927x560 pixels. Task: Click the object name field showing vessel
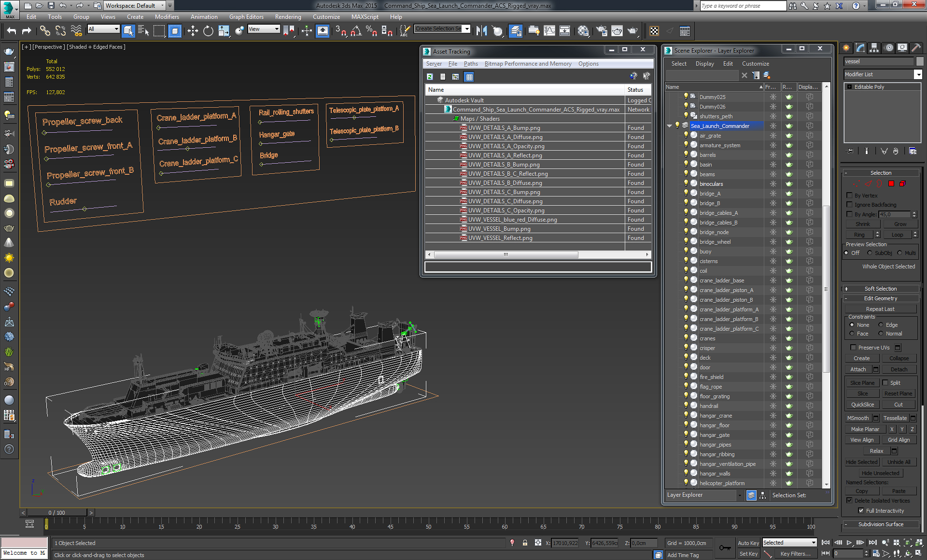coord(879,61)
